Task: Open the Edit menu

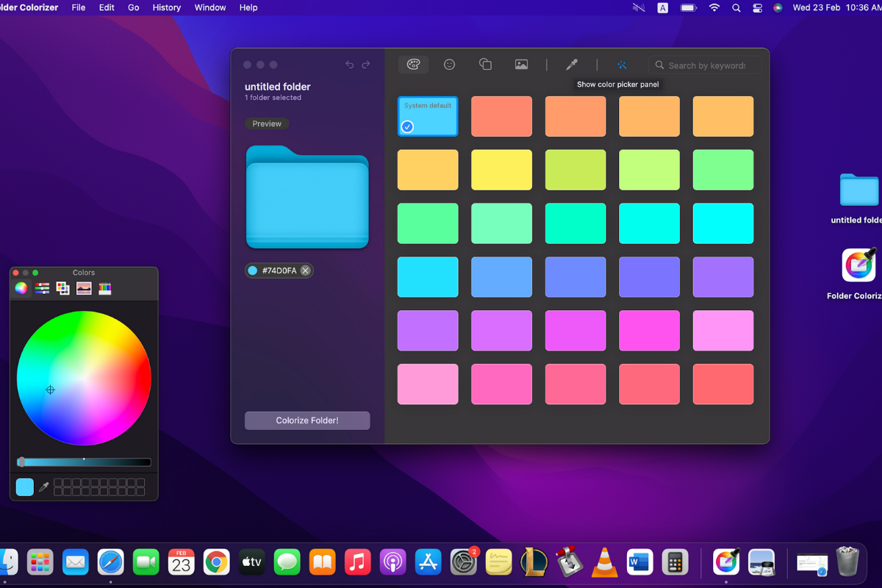Action: coord(107,7)
